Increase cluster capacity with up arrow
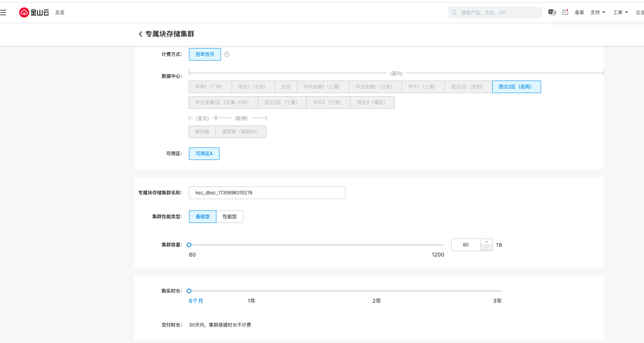This screenshot has width=644, height=343. [x=486, y=242]
